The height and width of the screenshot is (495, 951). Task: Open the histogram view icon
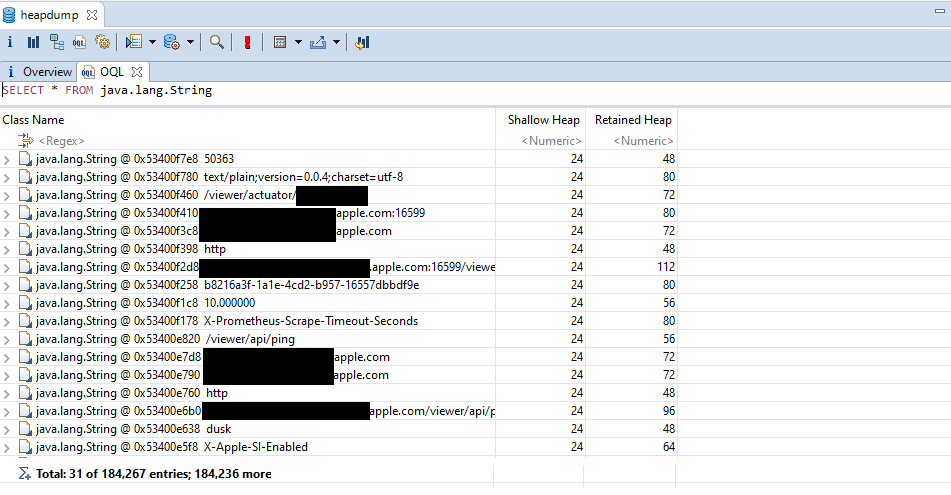33,42
